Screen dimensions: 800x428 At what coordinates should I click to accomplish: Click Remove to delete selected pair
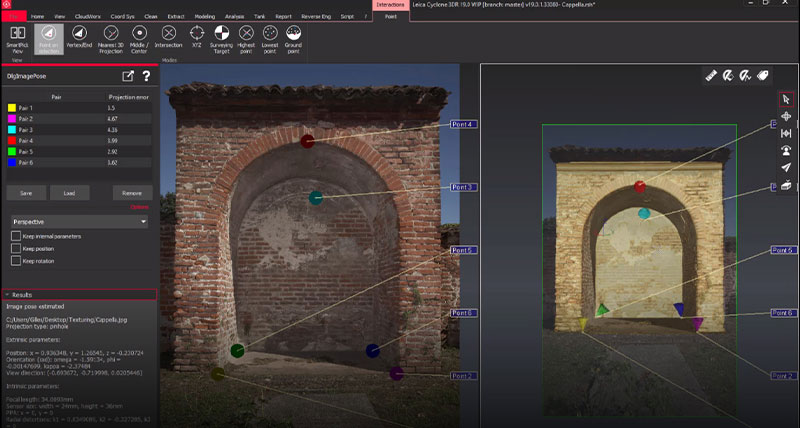tap(132, 193)
